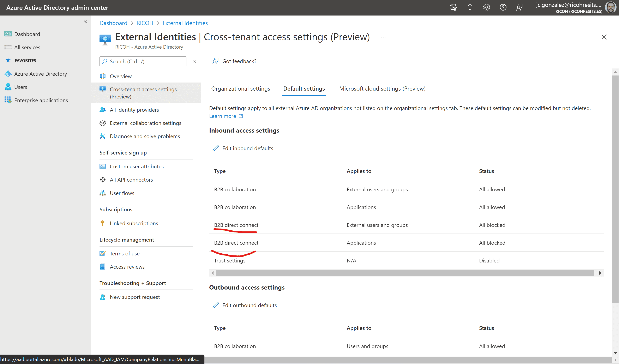Open External collaboration settings

[145, 123]
